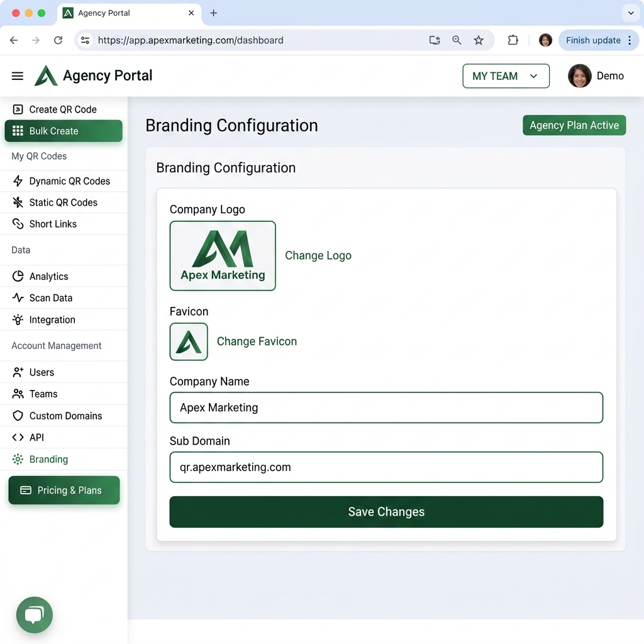Click the Sub Domain input field
This screenshot has width=644, height=644.
[x=386, y=467]
